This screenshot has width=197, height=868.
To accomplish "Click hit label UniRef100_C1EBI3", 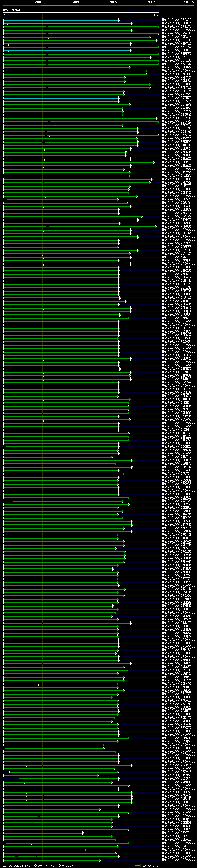I will click(177, 50).
